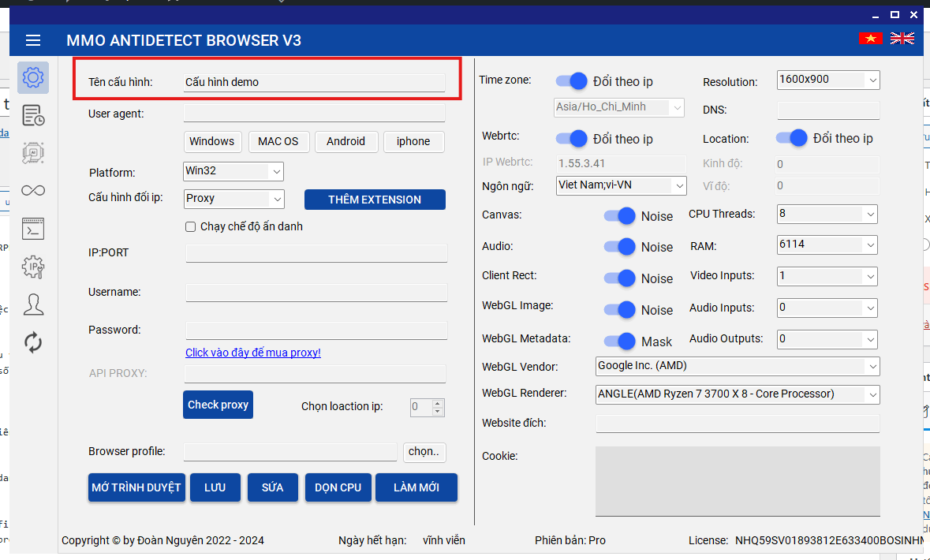This screenshot has width=930, height=560.
Task: Open the Resolution 1600x900 dropdown
Action: (x=828, y=80)
